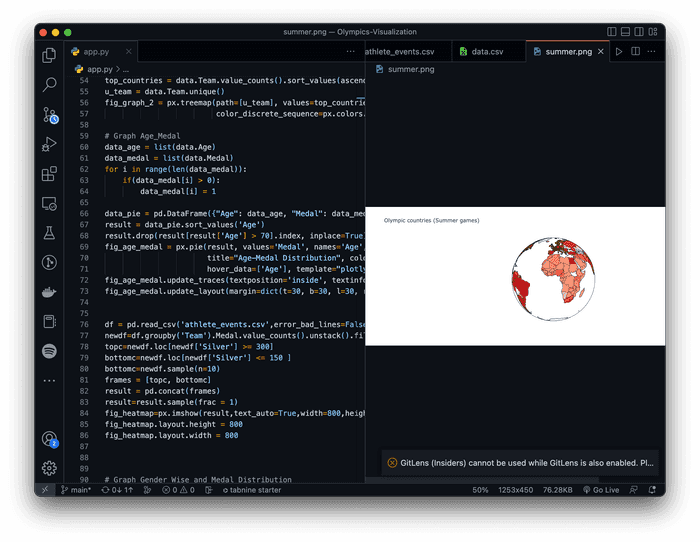Viewport: 700px width, 542px height.
Task: Split the right editor
Action: [x=635, y=52]
